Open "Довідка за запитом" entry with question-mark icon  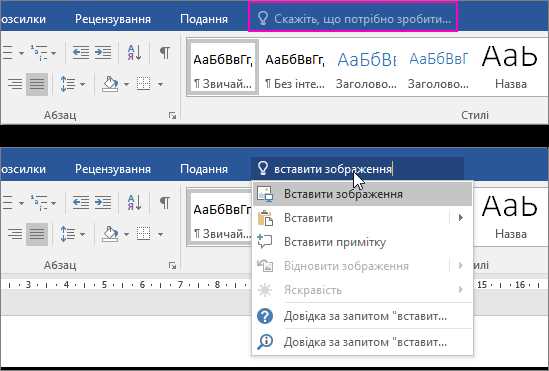(362, 316)
